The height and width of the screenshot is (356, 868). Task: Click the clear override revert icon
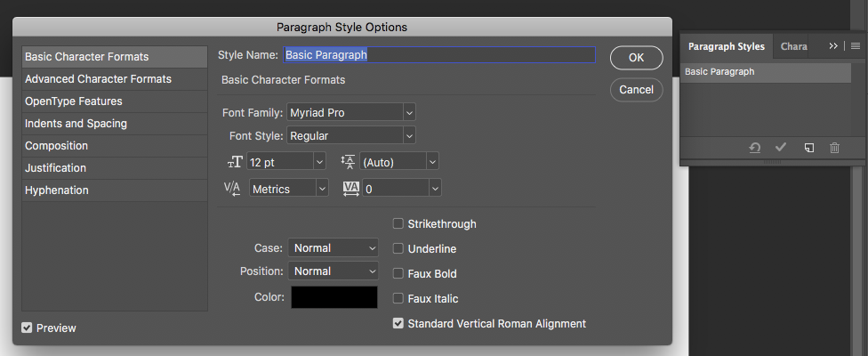pos(754,148)
